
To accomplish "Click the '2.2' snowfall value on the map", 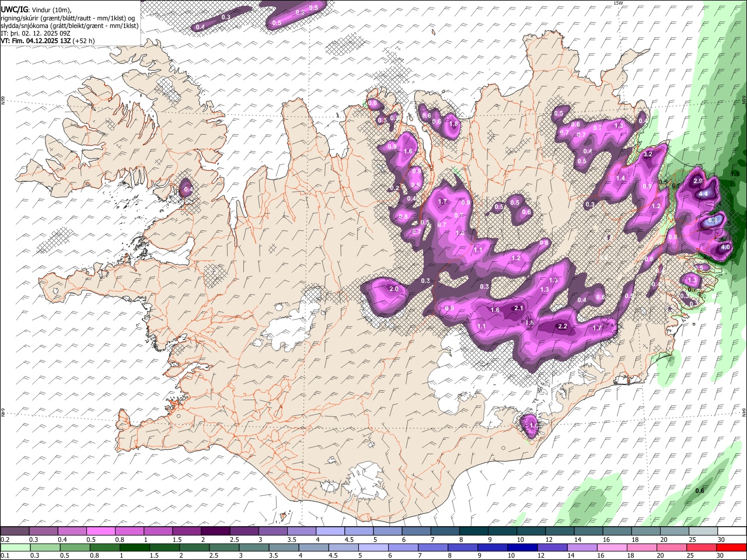I will pos(563,327).
